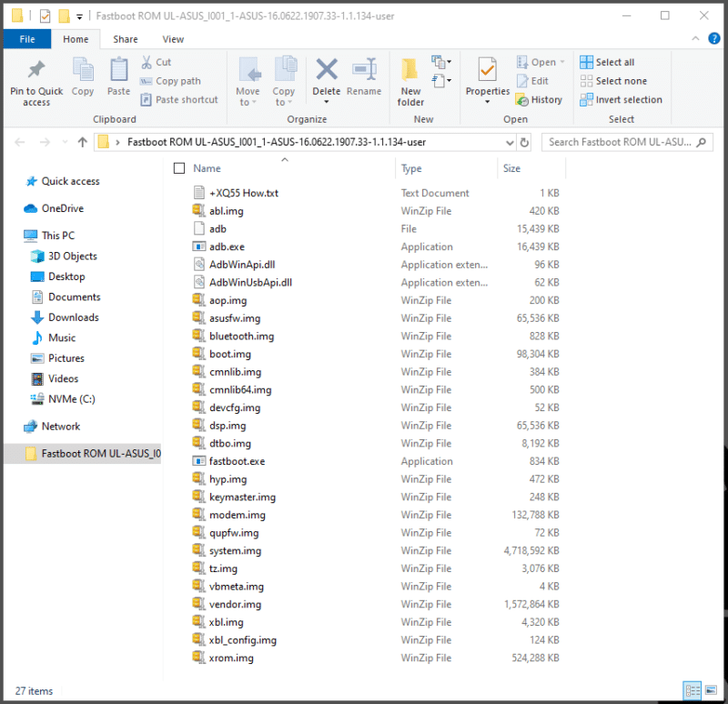Viewport: 728px width, 704px height.
Task: Switch to the View ribbon tab
Action: (x=173, y=39)
